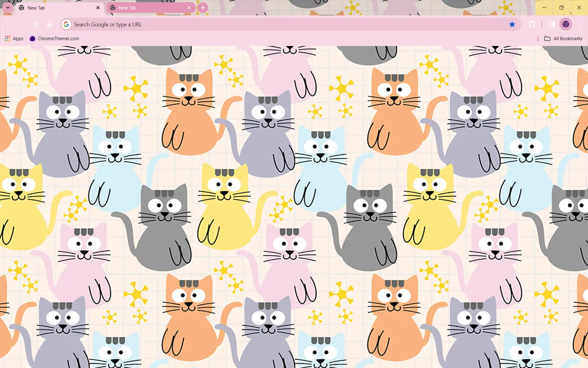The image size is (588, 368).
Task: Open the tab search dropdown arrow
Action: (x=8, y=8)
